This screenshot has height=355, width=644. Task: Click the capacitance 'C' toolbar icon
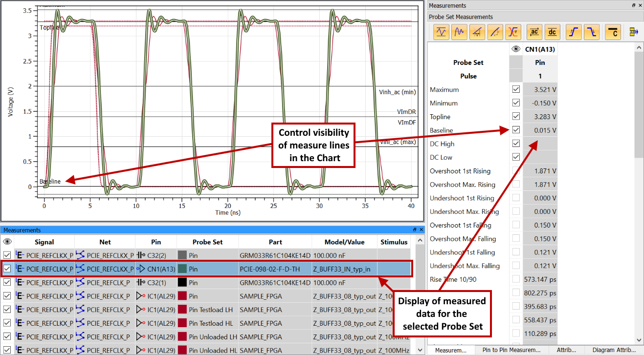pyautogui.click(x=613, y=32)
